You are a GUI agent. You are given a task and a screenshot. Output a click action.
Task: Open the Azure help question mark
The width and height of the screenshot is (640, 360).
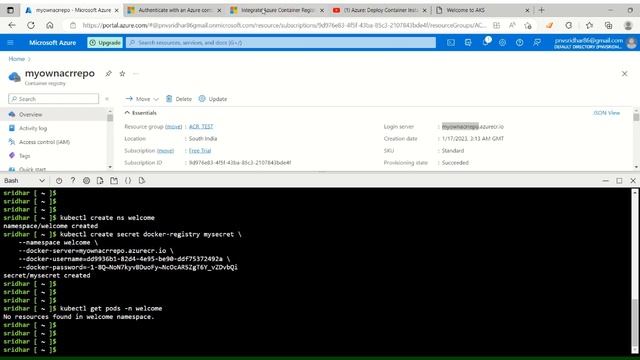[520, 42]
